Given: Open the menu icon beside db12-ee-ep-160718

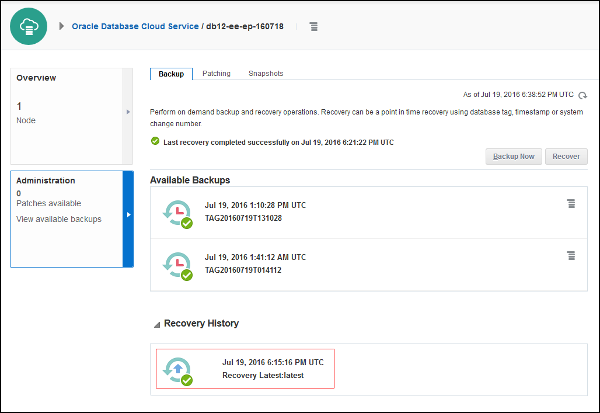Looking at the screenshot, I should (x=313, y=26).
